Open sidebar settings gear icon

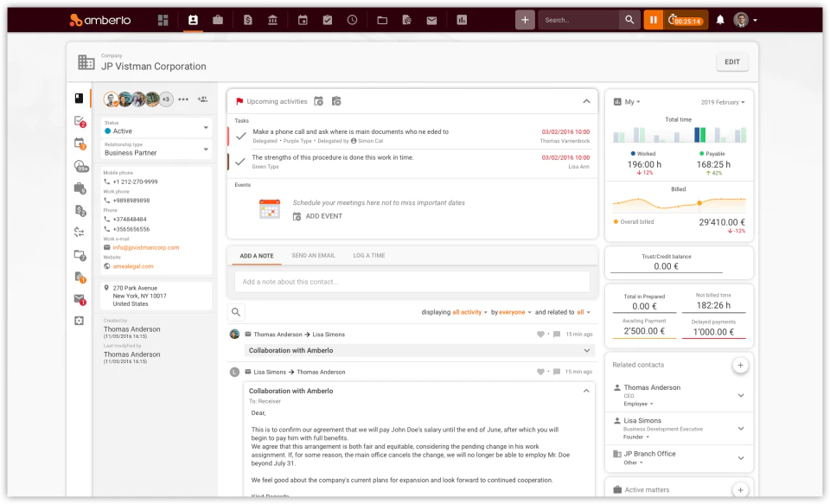(x=79, y=321)
